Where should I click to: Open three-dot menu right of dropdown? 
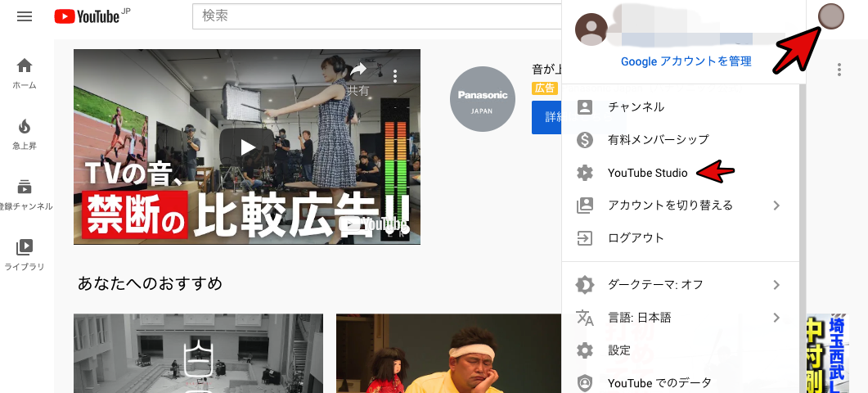(839, 70)
